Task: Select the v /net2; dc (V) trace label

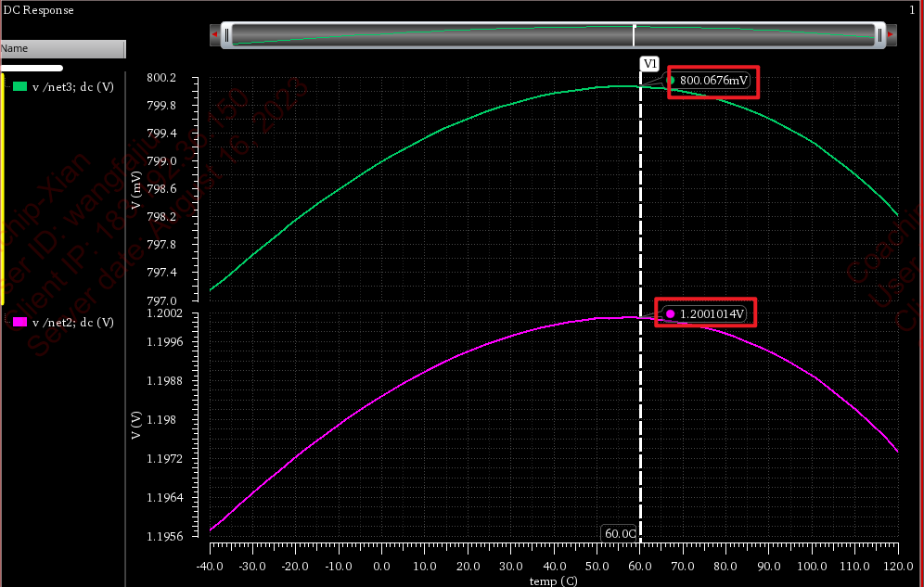Action: point(73,323)
